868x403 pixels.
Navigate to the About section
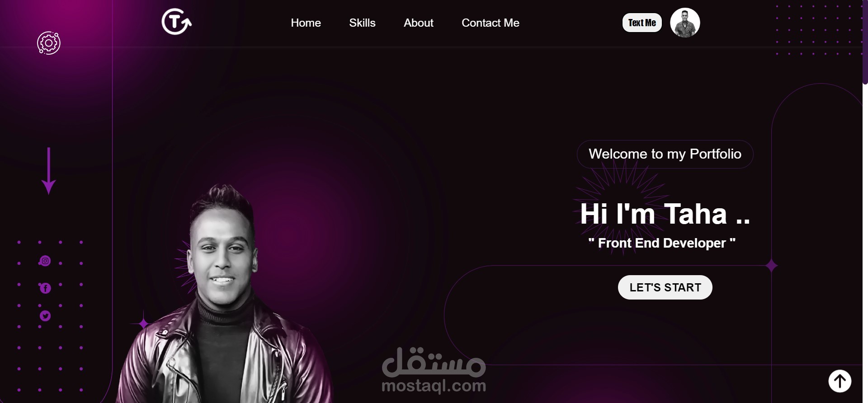click(x=418, y=23)
